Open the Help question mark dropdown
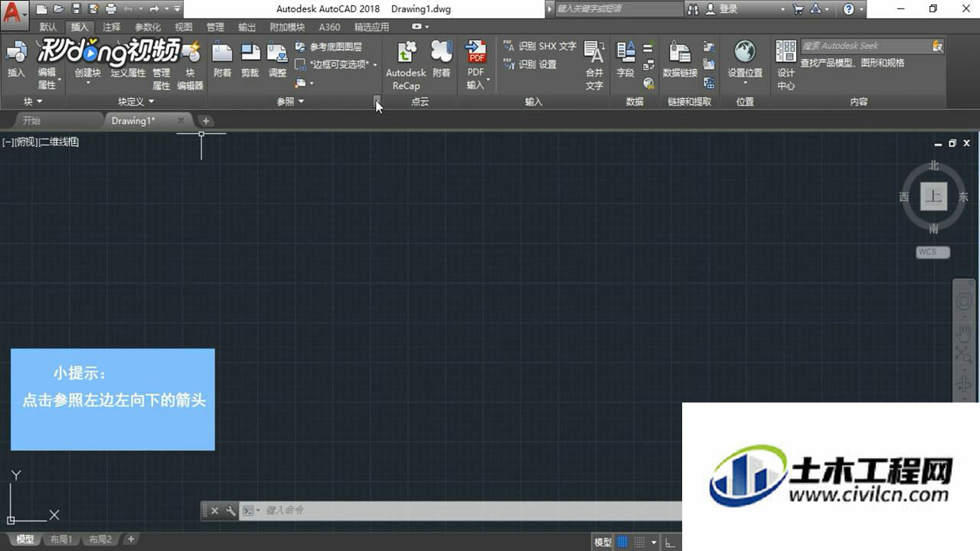 pos(862,9)
